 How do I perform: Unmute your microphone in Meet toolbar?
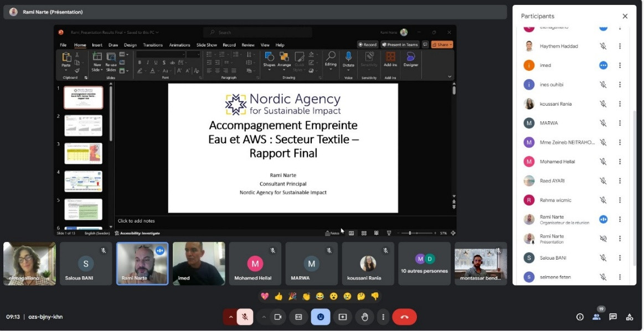[245, 317]
